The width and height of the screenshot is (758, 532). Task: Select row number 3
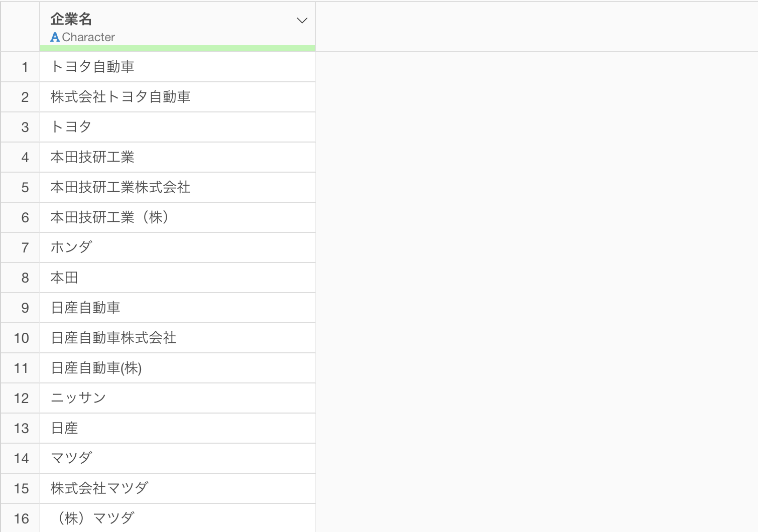pos(25,127)
